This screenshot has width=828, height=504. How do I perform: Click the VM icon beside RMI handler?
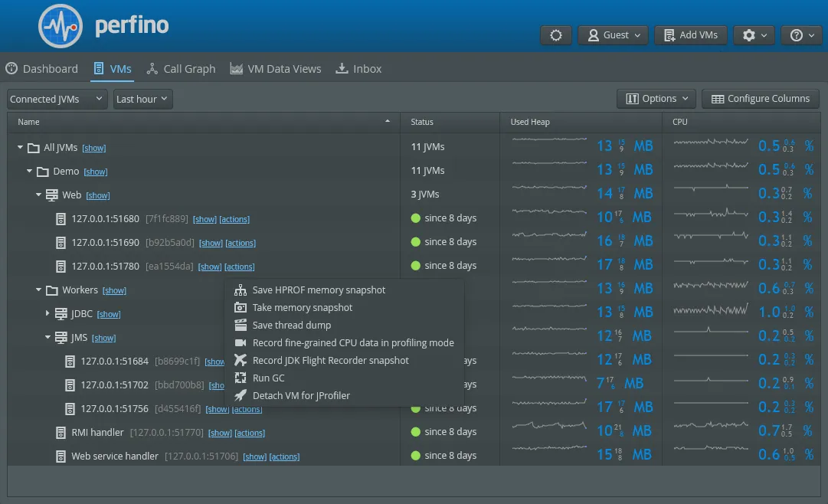(61, 432)
